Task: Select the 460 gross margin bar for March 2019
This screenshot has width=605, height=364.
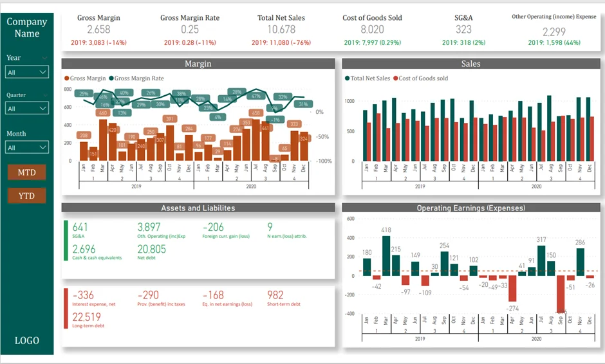Action: tap(103, 140)
